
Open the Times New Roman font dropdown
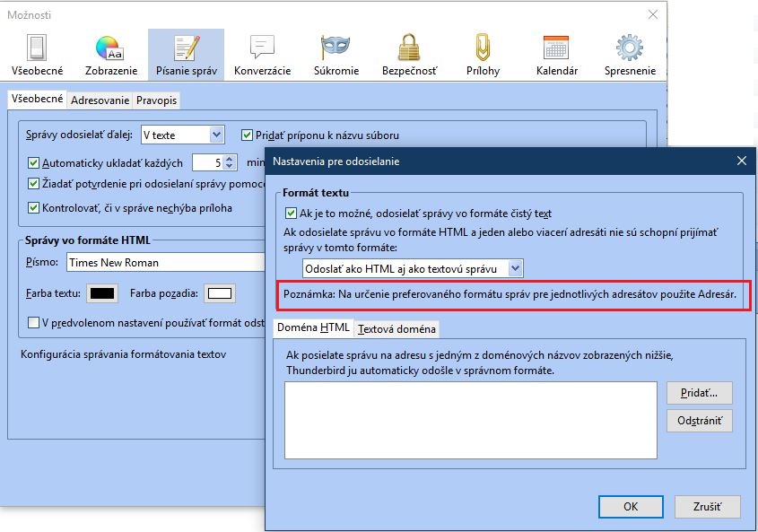(x=166, y=263)
